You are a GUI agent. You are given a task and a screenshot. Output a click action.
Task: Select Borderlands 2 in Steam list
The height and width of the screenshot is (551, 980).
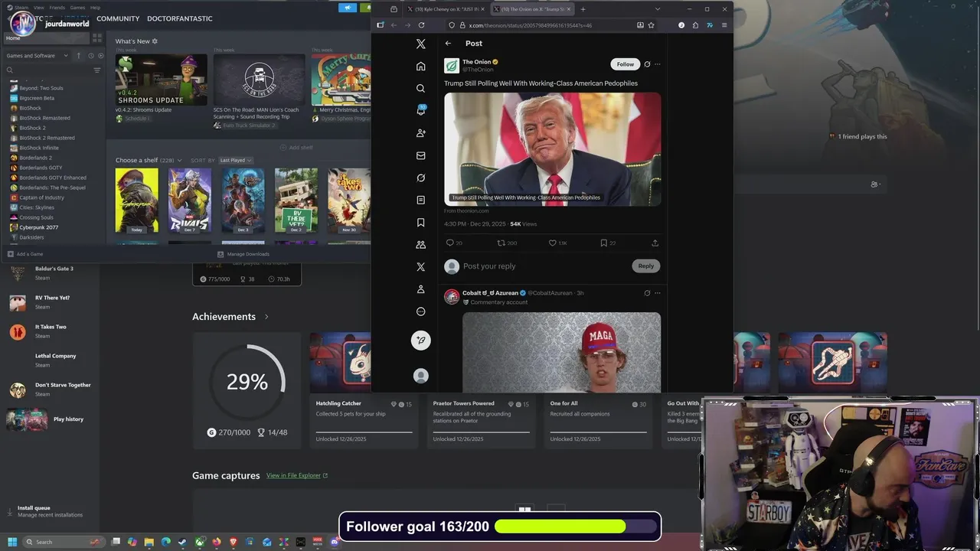click(x=35, y=158)
